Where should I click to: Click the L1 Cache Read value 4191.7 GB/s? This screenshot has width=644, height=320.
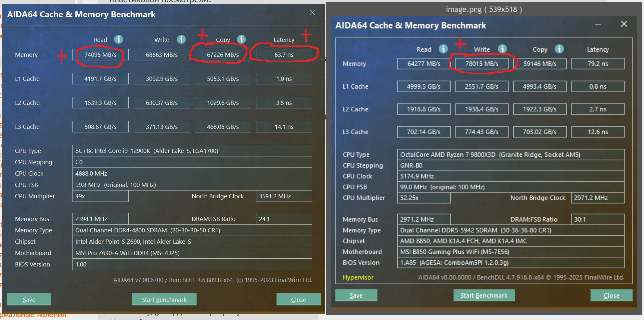[x=100, y=79]
